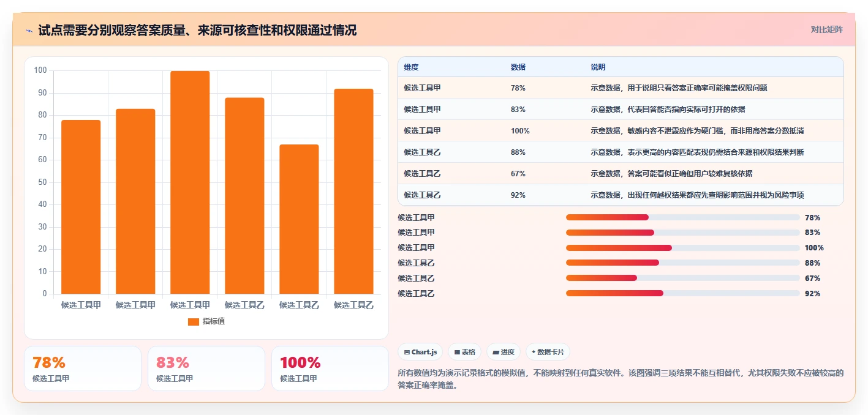
Task: Click description mentioning 指向实际可打开的依据
Action: click(x=668, y=110)
